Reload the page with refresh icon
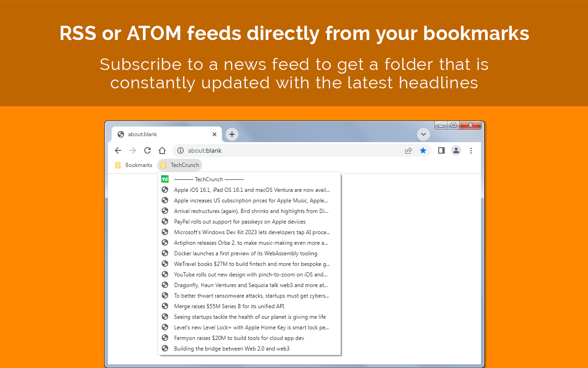This screenshot has height=368, width=588. [147, 150]
